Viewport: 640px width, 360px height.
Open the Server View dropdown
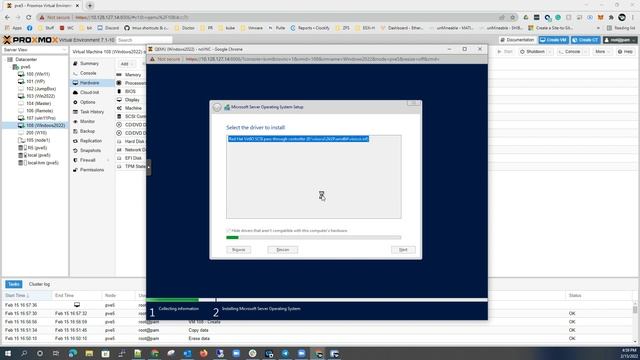click(x=35, y=50)
